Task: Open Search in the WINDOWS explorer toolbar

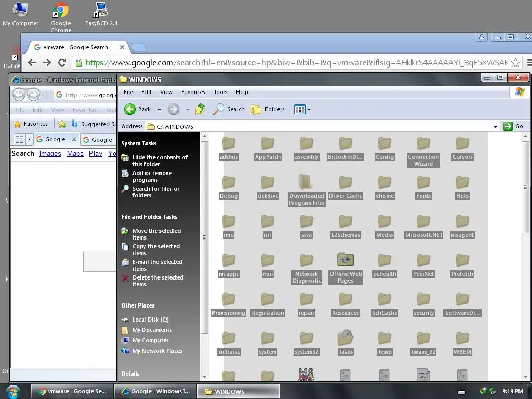Action: pos(229,109)
